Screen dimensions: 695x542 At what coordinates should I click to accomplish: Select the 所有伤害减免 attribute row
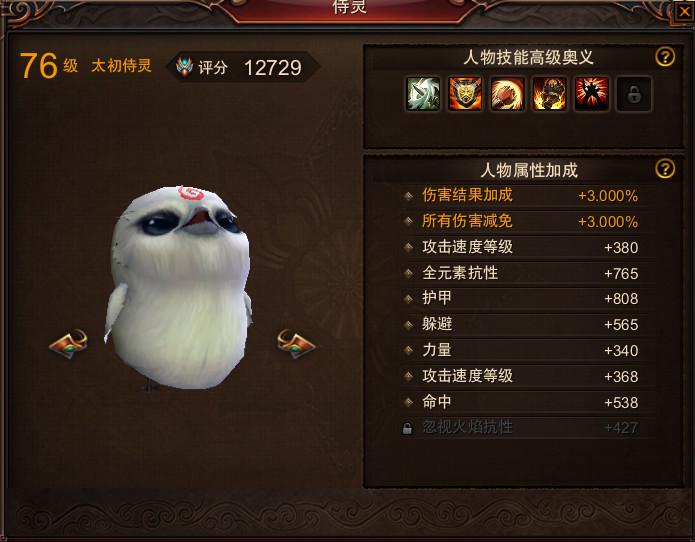point(521,221)
